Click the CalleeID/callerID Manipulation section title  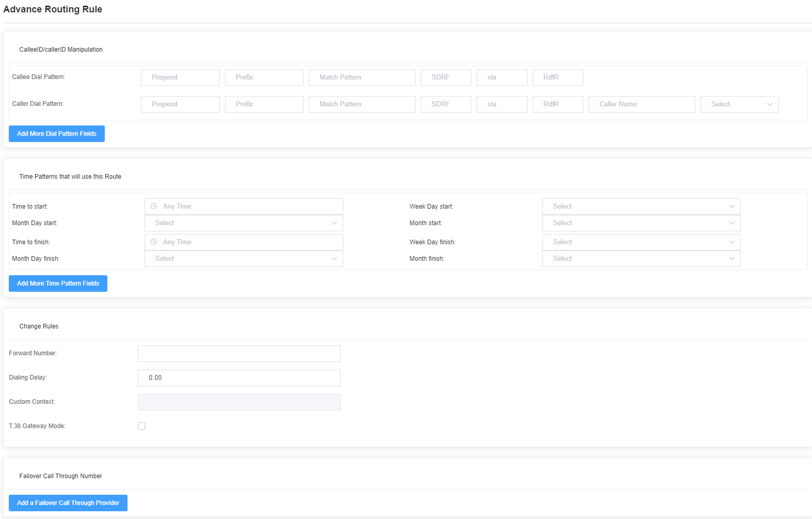point(61,50)
